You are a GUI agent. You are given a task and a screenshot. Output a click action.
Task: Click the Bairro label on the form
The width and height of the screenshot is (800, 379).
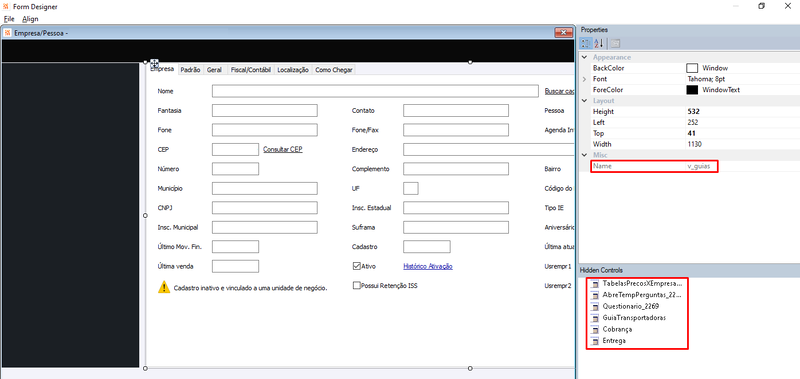(553, 169)
